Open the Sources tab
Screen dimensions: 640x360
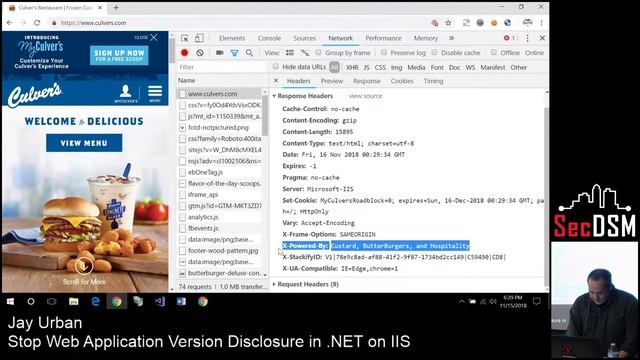tap(304, 38)
